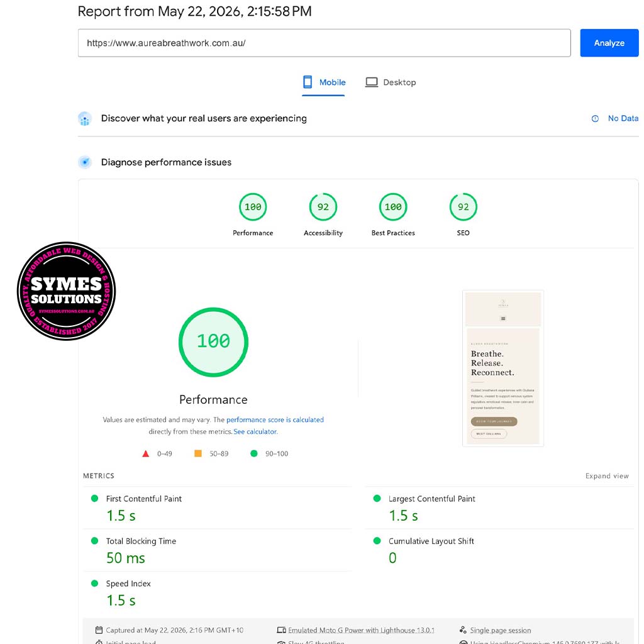This screenshot has height=644, width=644.
Task: Click the Single page session icon
Action: 463,630
